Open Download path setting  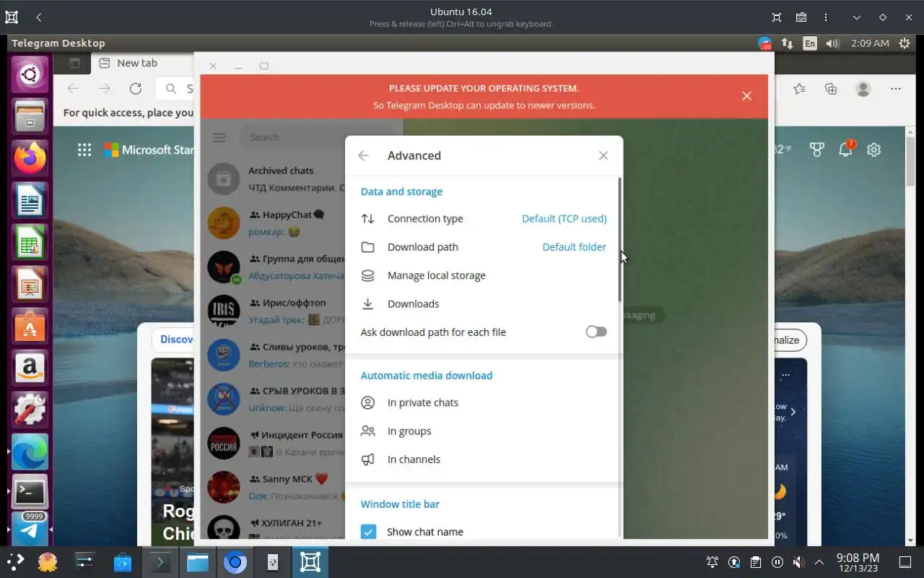[483, 247]
